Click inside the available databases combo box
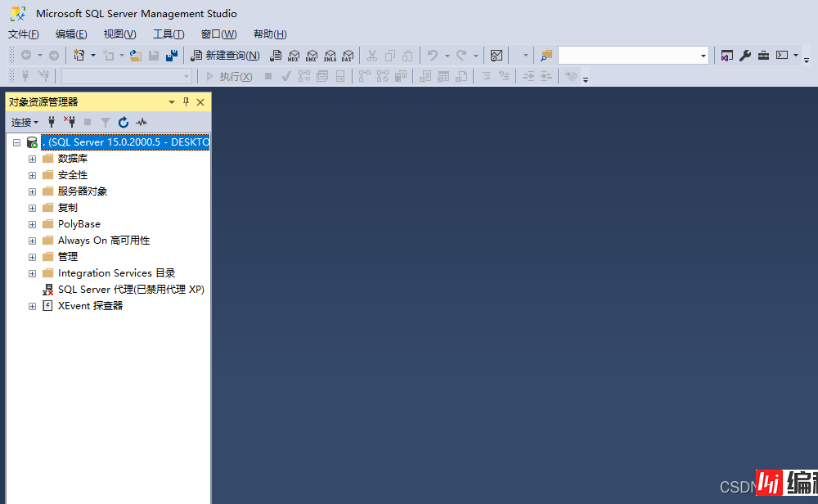This screenshot has height=504, width=818. click(127, 75)
